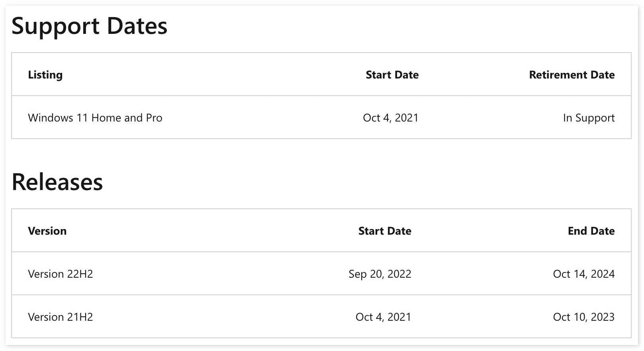Click the Retirement Date column header
644x351 pixels.
572,75
